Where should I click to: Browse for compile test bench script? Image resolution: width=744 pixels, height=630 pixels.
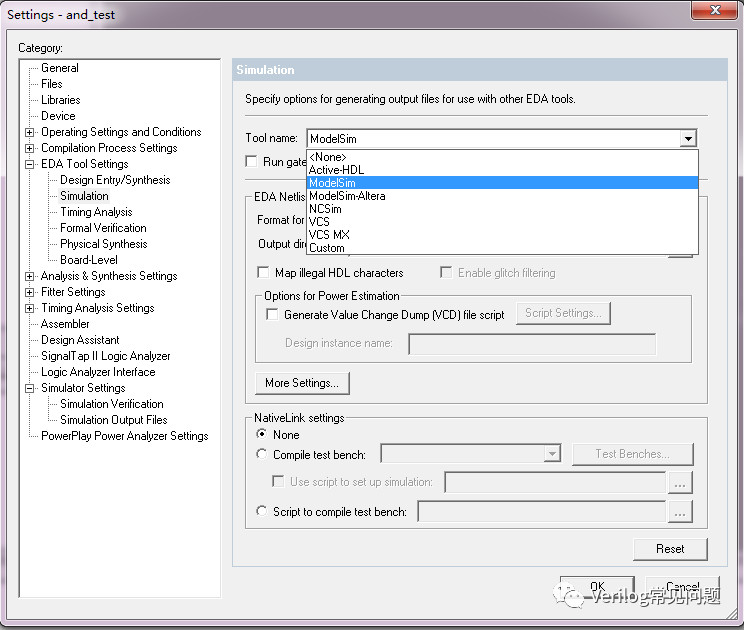pos(680,512)
